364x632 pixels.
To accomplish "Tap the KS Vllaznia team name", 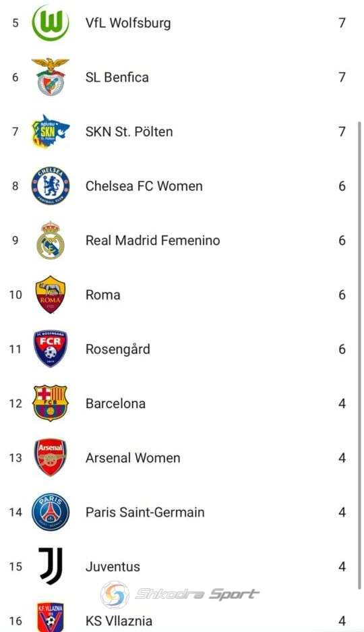I will 119,621.
